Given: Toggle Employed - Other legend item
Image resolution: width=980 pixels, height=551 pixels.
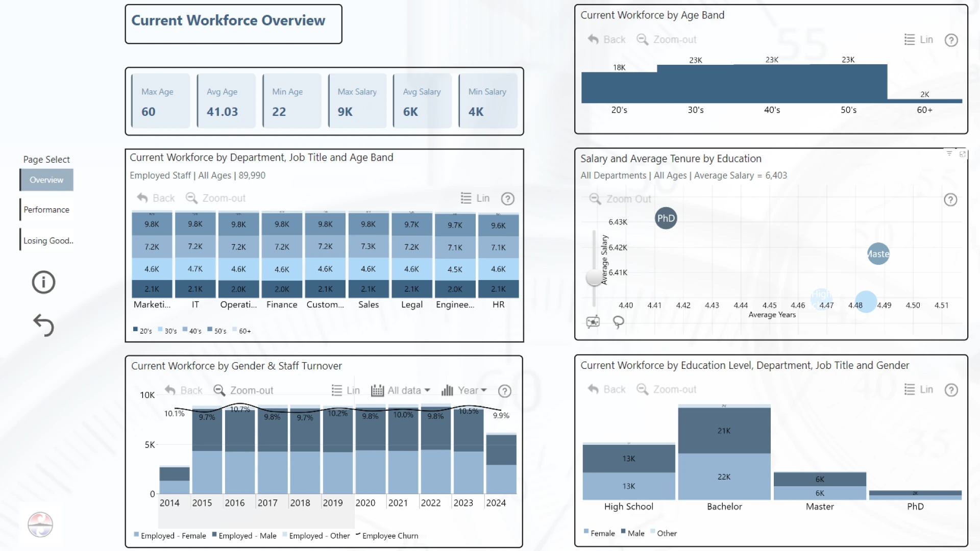Looking at the screenshot, I should 316,536.
